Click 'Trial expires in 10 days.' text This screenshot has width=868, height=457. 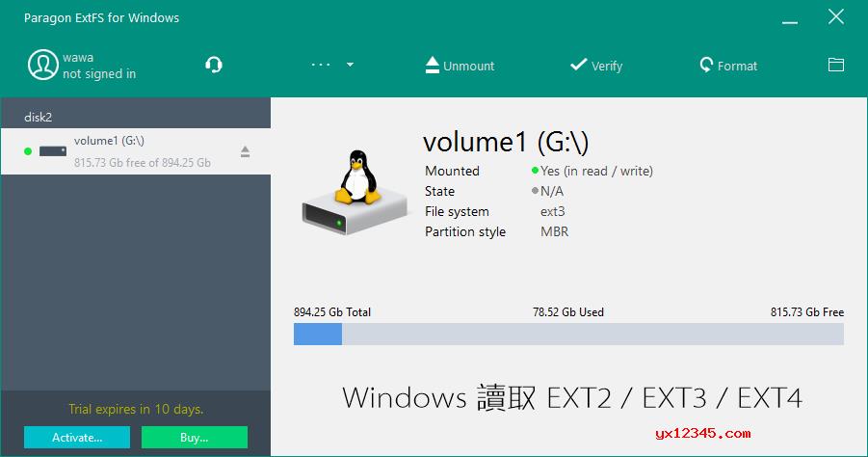pos(136,409)
